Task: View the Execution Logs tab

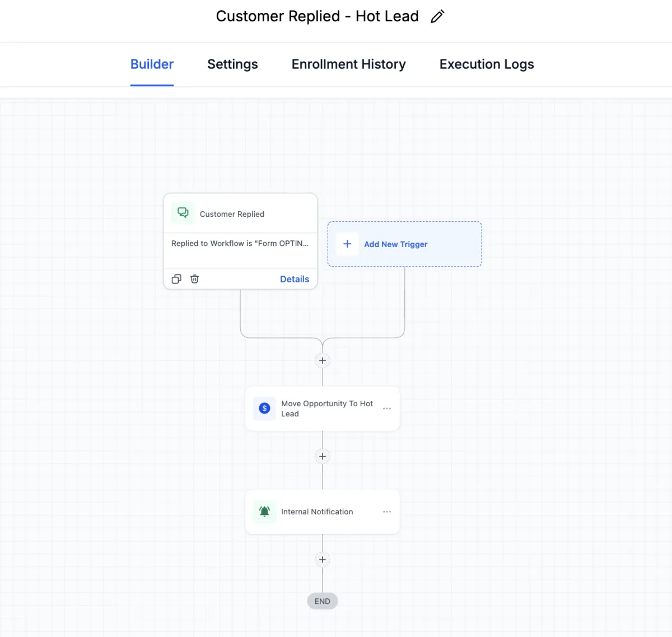Action: (x=487, y=64)
